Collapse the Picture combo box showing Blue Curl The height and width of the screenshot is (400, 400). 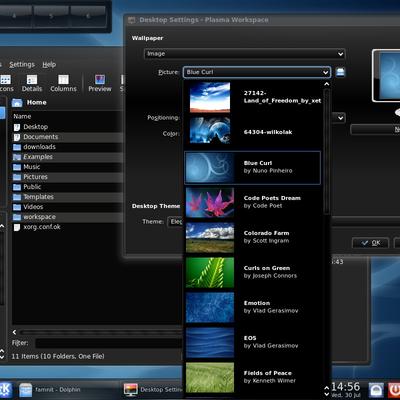tap(257, 72)
